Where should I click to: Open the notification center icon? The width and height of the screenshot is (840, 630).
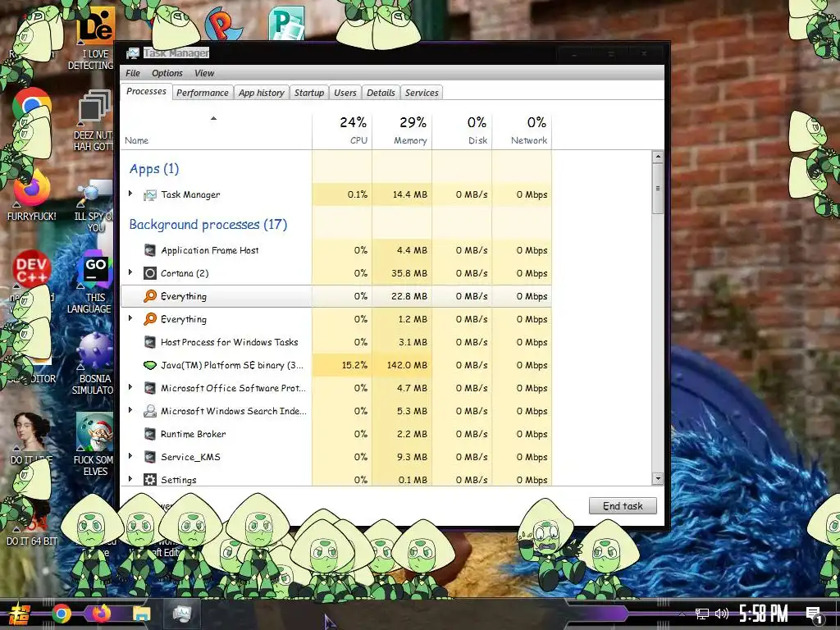815,614
